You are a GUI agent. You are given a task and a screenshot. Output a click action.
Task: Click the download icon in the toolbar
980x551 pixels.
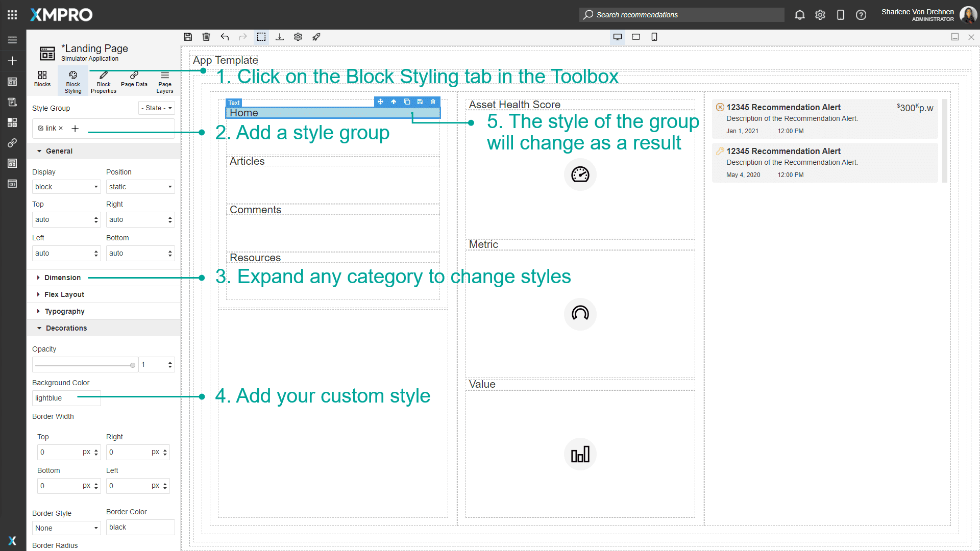(280, 37)
